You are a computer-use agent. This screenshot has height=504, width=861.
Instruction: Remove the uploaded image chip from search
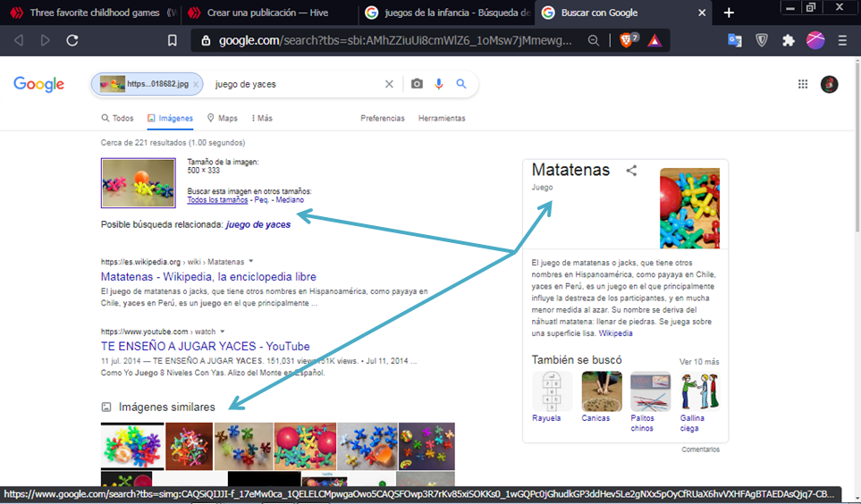click(x=196, y=85)
